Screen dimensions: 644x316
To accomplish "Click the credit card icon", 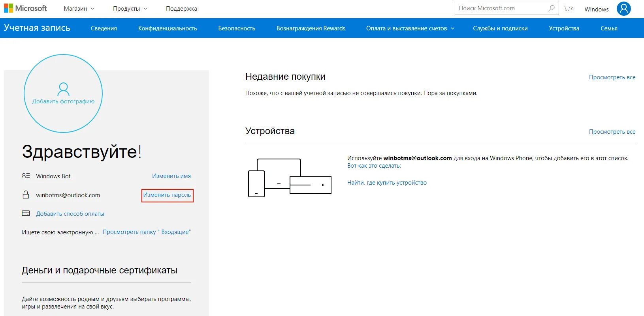I will [26, 213].
